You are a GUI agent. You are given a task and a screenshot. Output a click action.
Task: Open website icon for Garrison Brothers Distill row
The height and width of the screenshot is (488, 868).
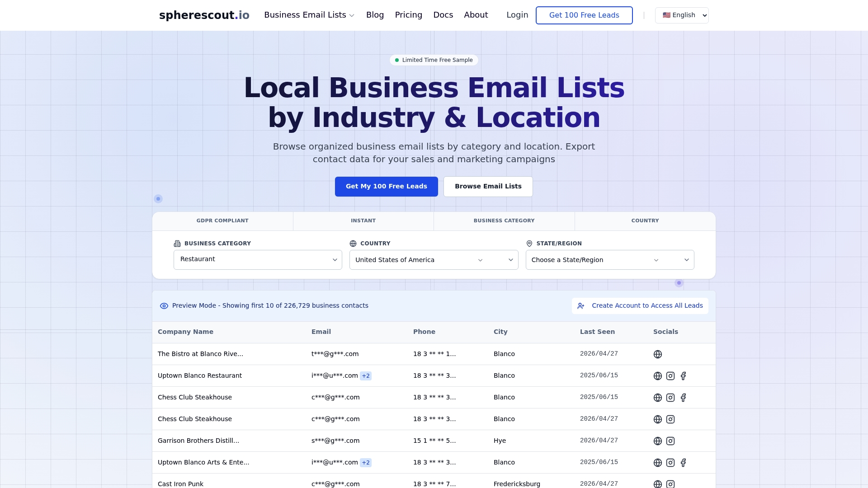tap(658, 441)
